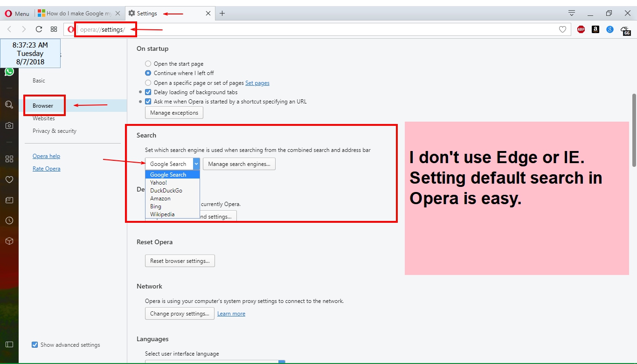The height and width of the screenshot is (364, 637).
Task: Select 'Open the start page' radio option
Action: point(148,64)
